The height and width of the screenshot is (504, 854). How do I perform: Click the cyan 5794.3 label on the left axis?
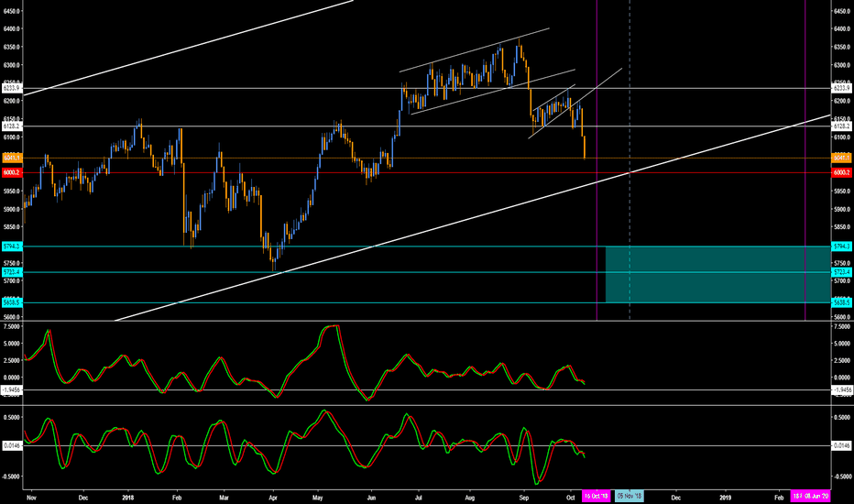point(11,247)
